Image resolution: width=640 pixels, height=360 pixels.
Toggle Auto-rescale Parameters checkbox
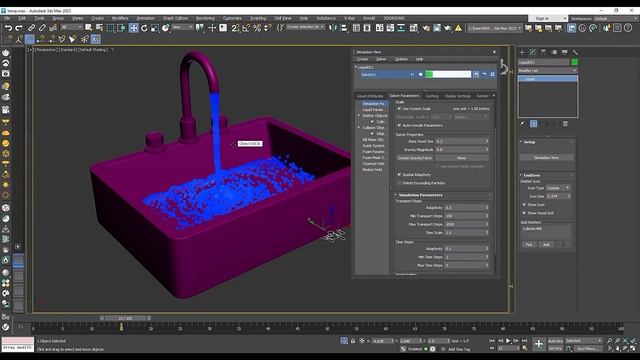click(x=399, y=125)
